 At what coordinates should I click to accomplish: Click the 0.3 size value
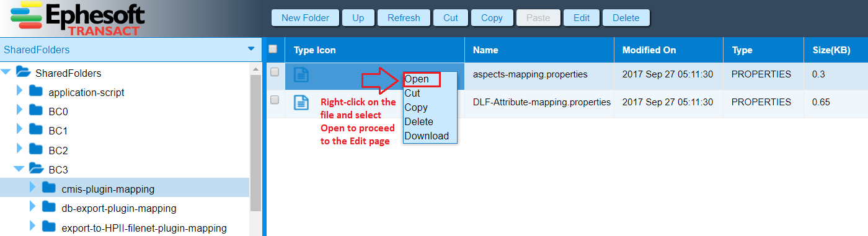[818, 74]
